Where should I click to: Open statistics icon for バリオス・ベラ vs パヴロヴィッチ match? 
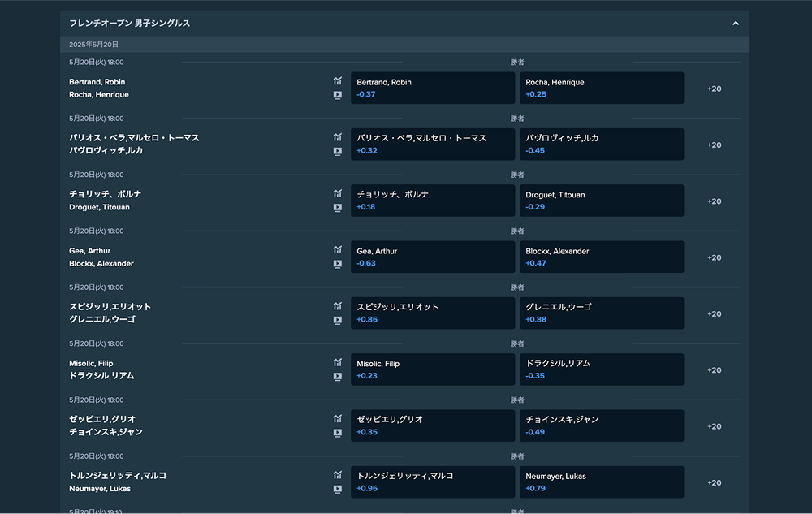[x=338, y=137]
